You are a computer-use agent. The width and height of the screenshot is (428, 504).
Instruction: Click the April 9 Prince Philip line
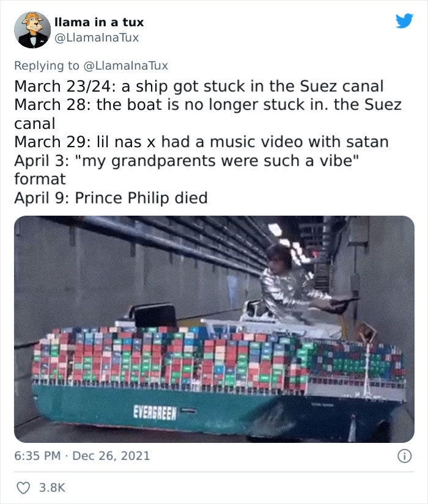tap(110, 196)
